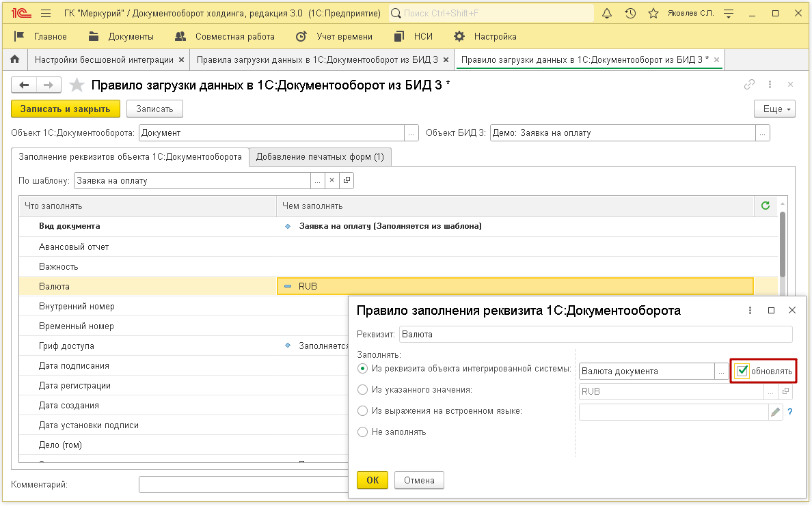Select "Из указанного значения" radio option
Image resolution: width=812 pixels, height=506 pixels.
tap(363, 390)
